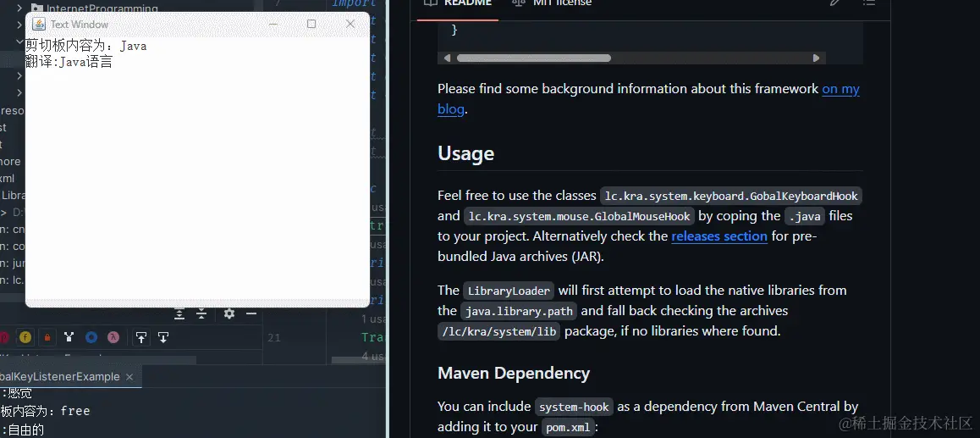Viewport: 980px width, 438px height.
Task: Minimize the Text Window
Action: pyautogui.click(x=273, y=24)
